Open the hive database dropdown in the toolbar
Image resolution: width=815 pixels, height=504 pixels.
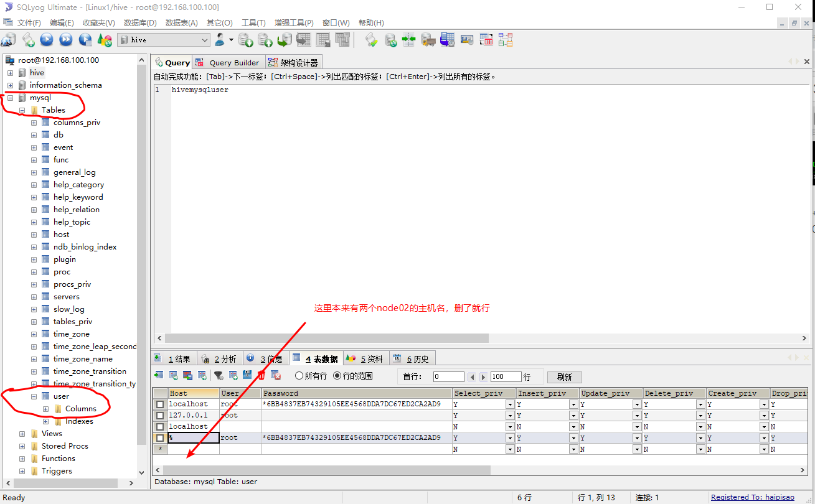point(205,39)
